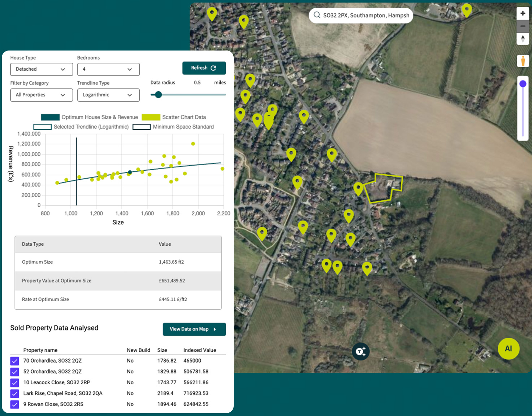Image resolution: width=532 pixels, height=416 pixels.
Task: Click the indexed value 465000
Action: 192,361
